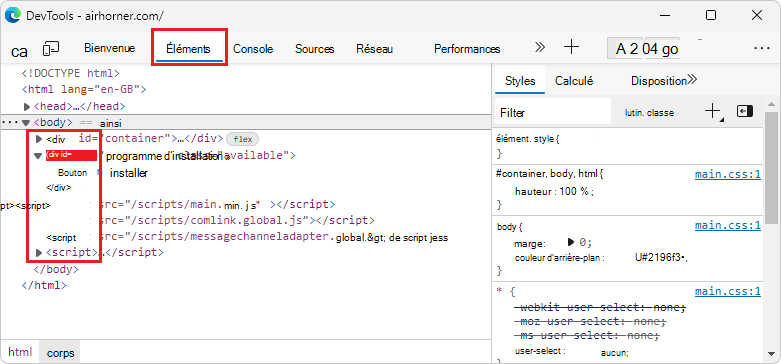The width and height of the screenshot is (781, 364).
Task: Select the closing </html> tag line
Action: click(44, 286)
